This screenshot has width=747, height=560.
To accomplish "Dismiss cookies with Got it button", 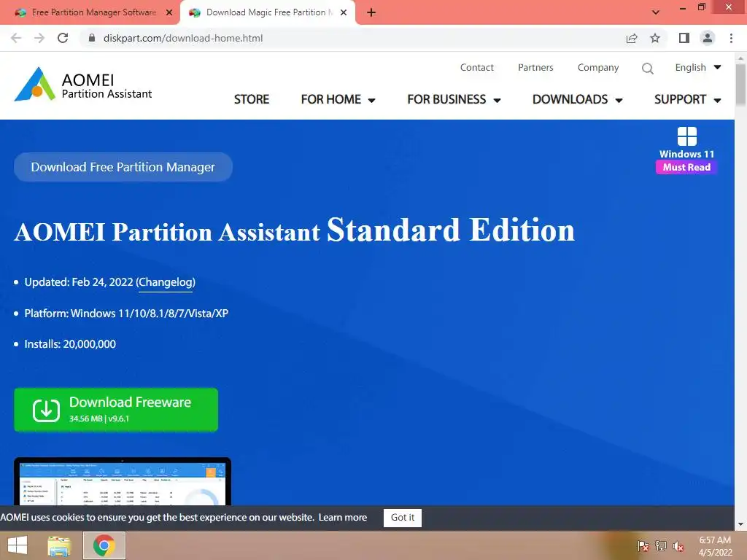I will click(403, 518).
